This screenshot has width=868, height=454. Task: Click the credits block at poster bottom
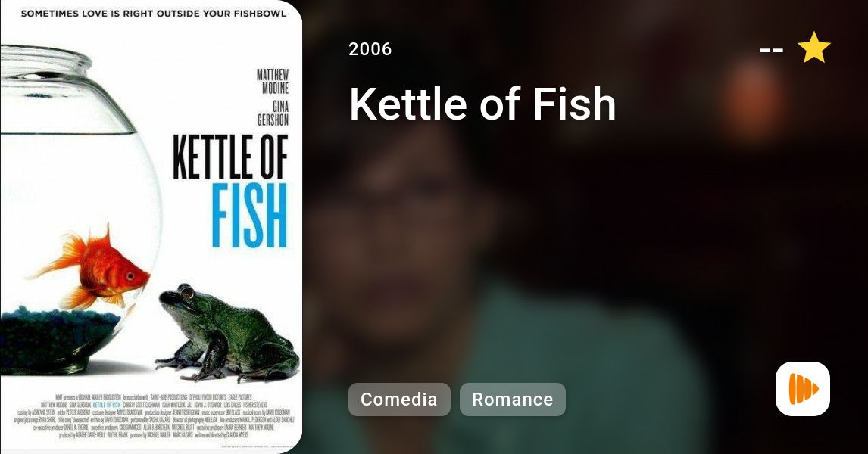tap(154, 416)
